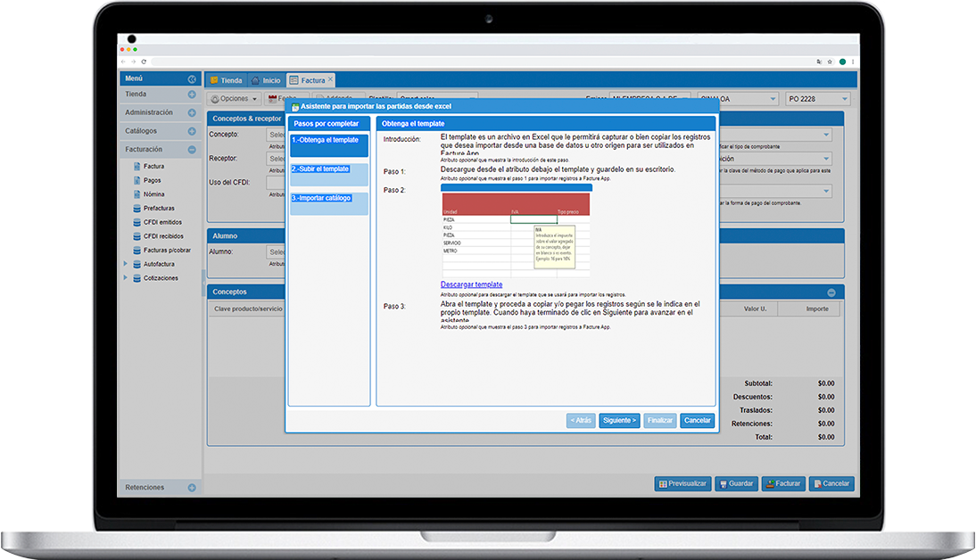Bookmark the page with the star icon
The image size is (976, 560).
click(x=830, y=62)
